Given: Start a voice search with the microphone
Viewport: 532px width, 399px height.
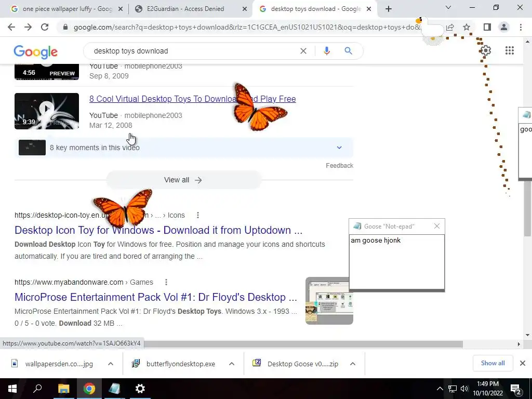Looking at the screenshot, I should click(x=326, y=51).
